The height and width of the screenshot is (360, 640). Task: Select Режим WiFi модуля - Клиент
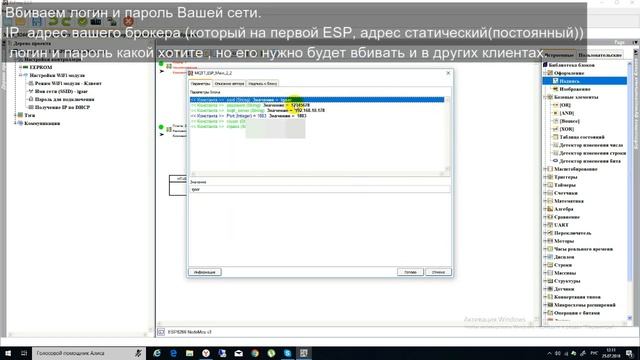pyautogui.click(x=68, y=83)
